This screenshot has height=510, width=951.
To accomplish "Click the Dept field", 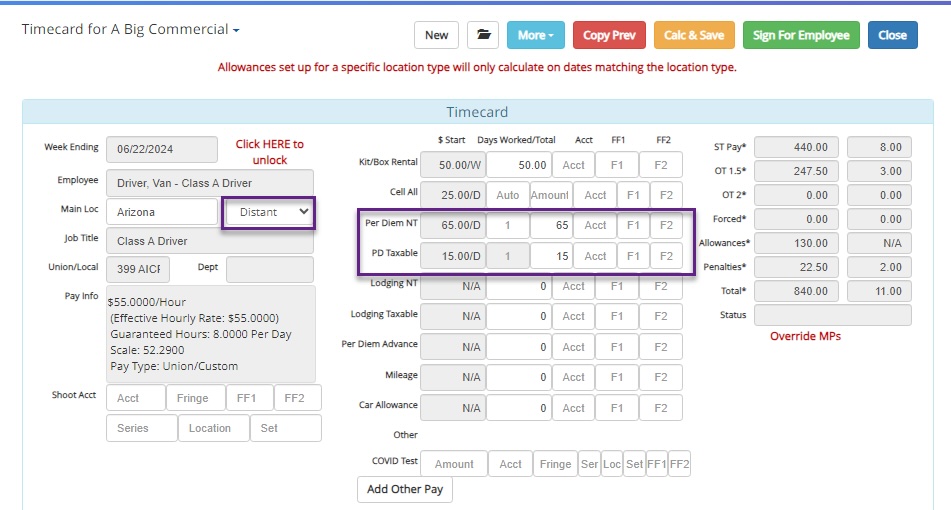I will pyautogui.click(x=270, y=269).
